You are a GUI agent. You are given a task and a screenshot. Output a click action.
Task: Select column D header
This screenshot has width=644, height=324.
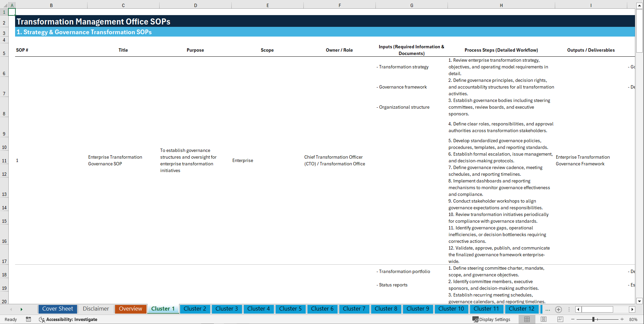[195, 5]
